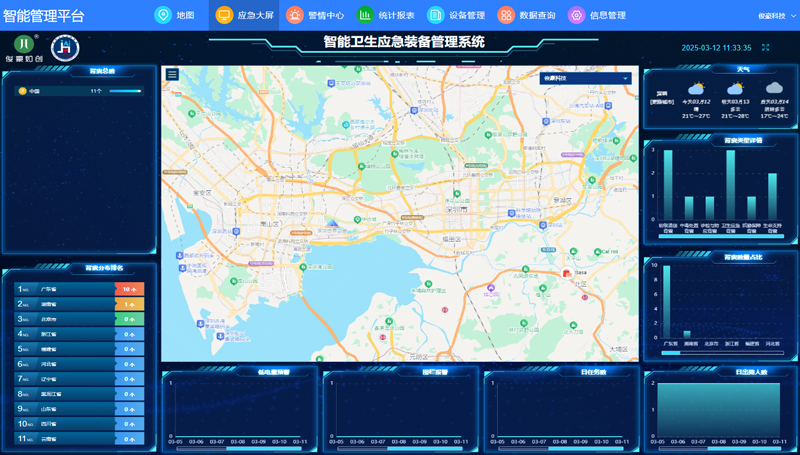
Task: Click the 设备管理 device icon
Action: coord(435,15)
